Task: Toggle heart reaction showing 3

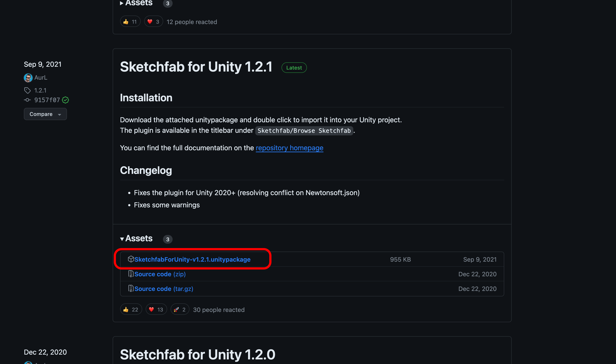Action: tap(154, 22)
